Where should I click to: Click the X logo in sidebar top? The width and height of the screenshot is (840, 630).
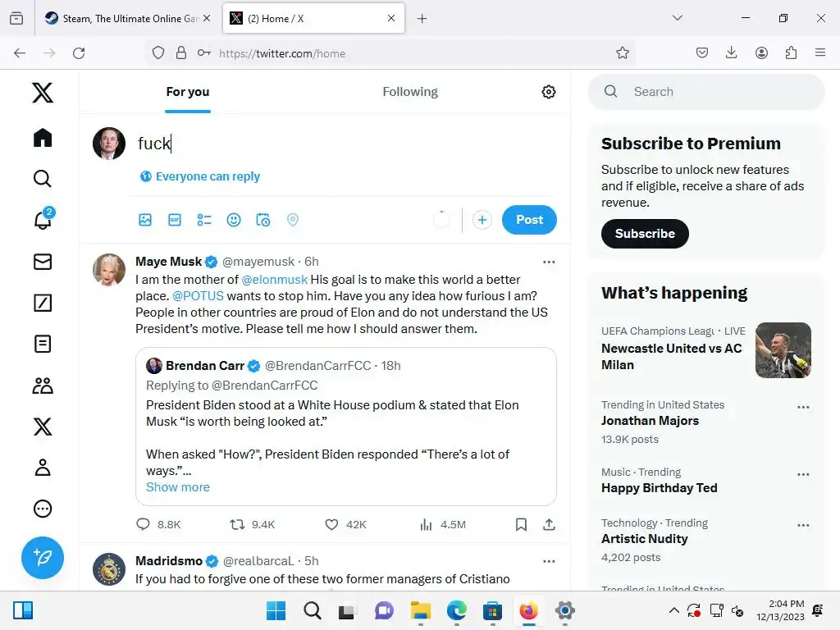[43, 93]
